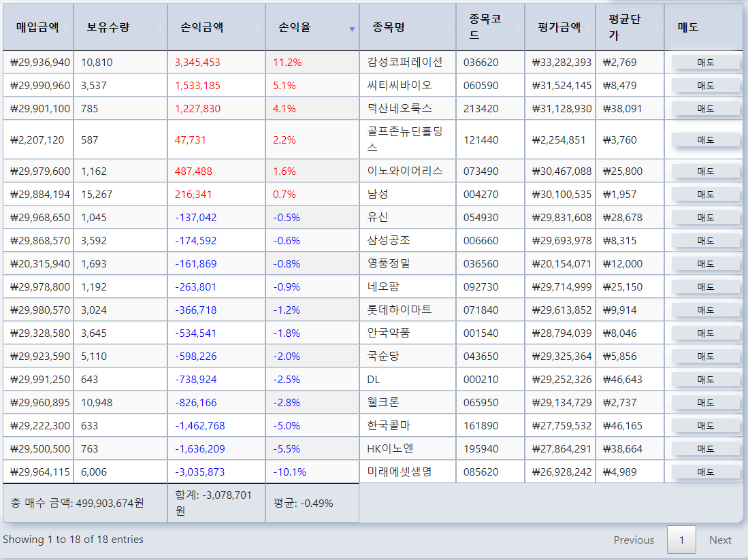Click average price ₩46,643
The image size is (748, 560).
coord(623,380)
